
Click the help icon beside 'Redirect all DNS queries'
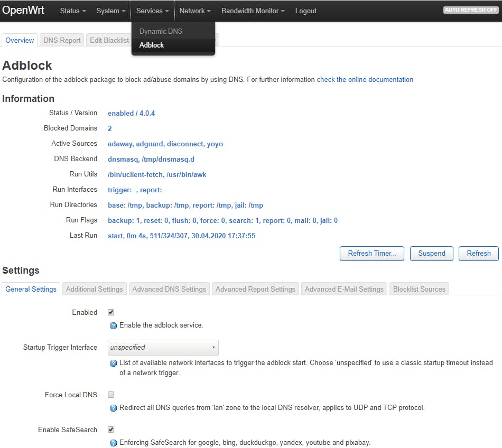pyautogui.click(x=113, y=408)
